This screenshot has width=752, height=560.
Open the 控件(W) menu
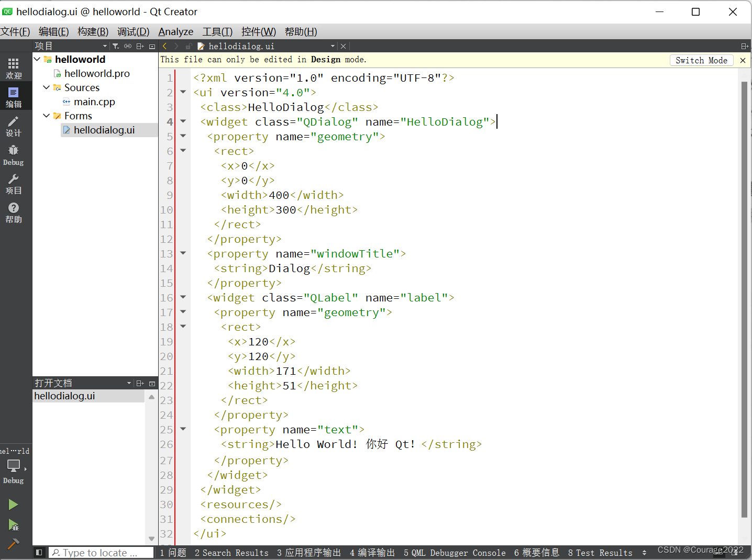point(259,32)
